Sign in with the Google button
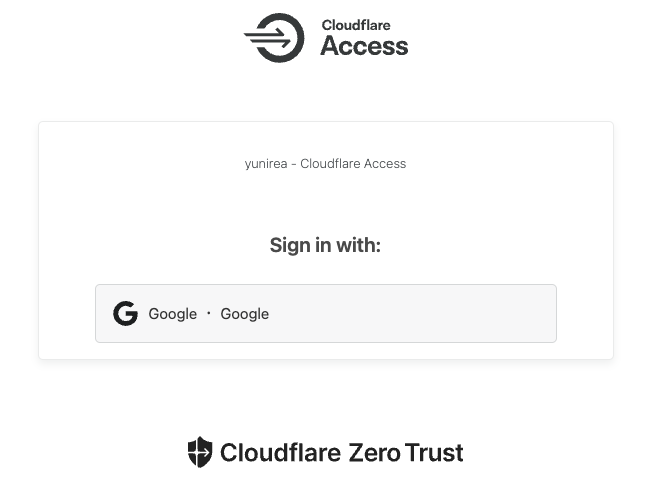The width and height of the screenshot is (650, 495). point(325,314)
